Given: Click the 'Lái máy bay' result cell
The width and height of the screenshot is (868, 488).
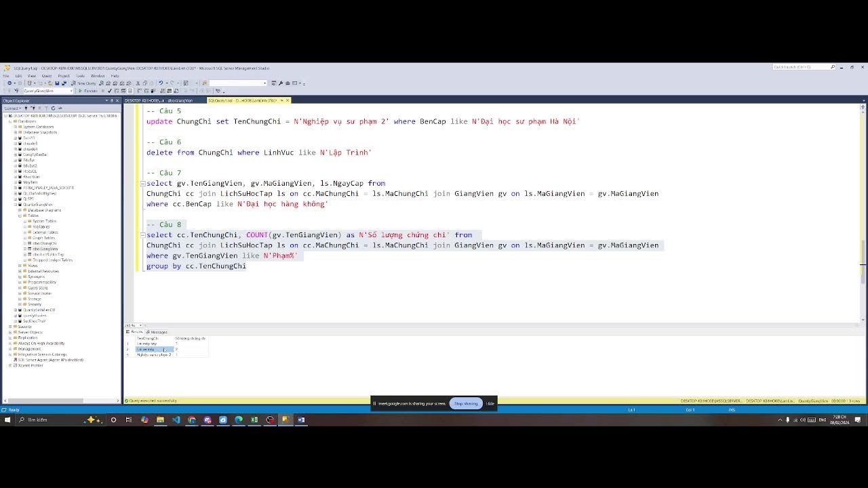Looking at the screenshot, I should pyautogui.click(x=155, y=344).
